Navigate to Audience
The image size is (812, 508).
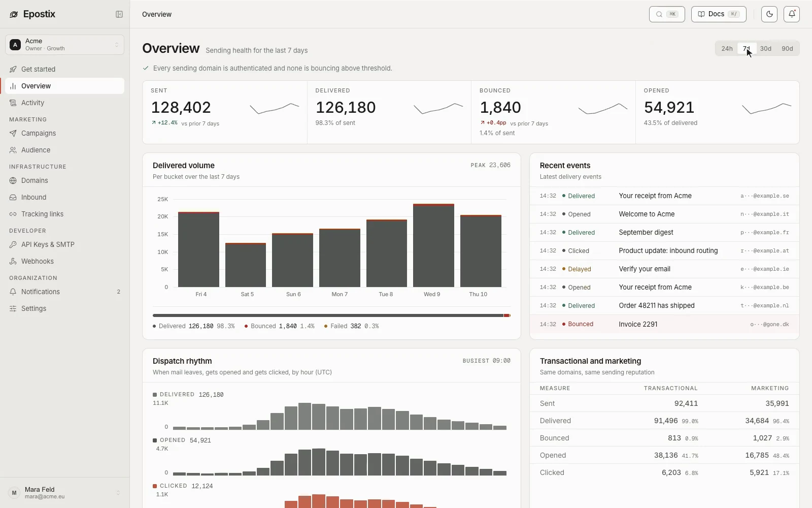click(x=64, y=150)
